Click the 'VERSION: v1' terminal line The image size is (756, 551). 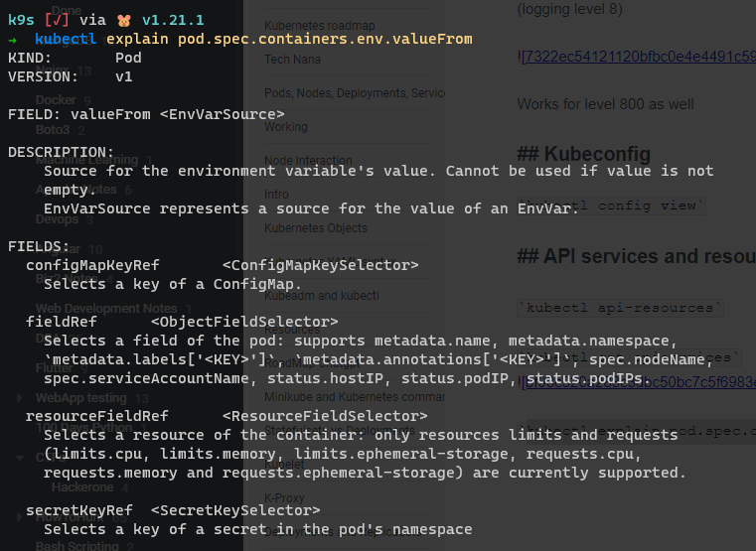tap(71, 77)
